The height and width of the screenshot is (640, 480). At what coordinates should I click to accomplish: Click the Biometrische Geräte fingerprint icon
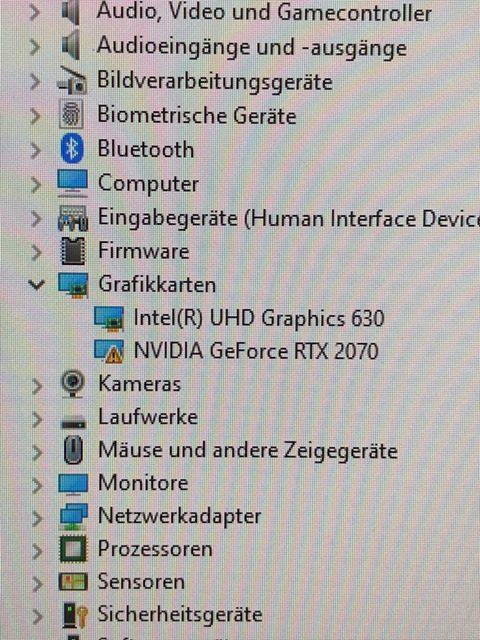[x=72, y=115]
